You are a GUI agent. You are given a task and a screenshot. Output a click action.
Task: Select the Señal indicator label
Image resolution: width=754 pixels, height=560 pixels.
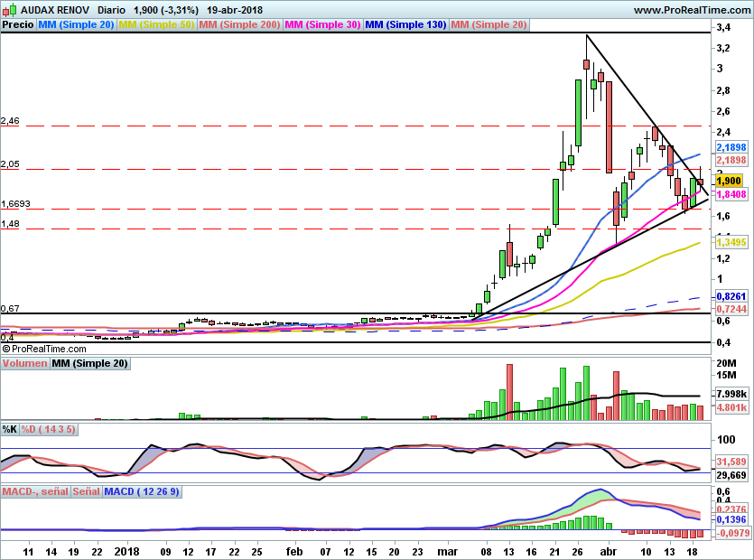coord(86,492)
